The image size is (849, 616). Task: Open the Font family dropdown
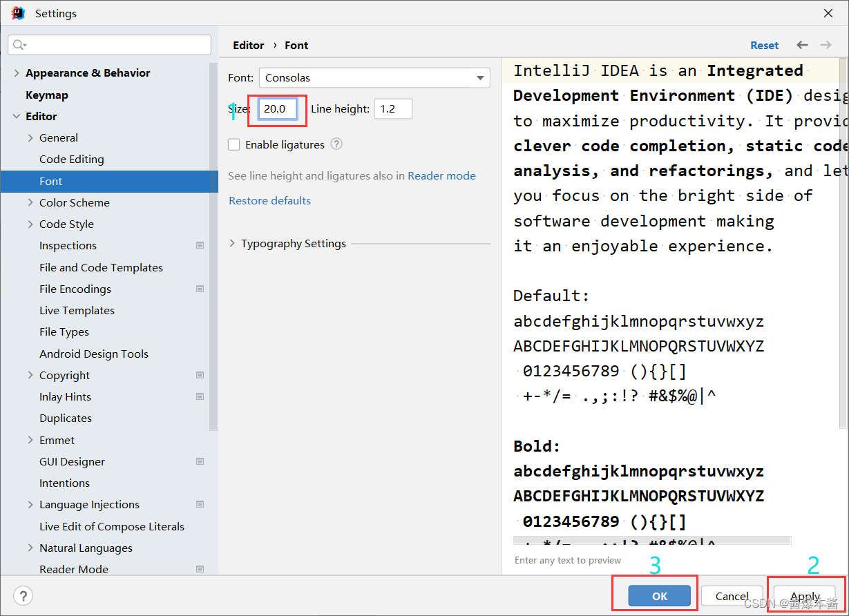[x=374, y=78]
